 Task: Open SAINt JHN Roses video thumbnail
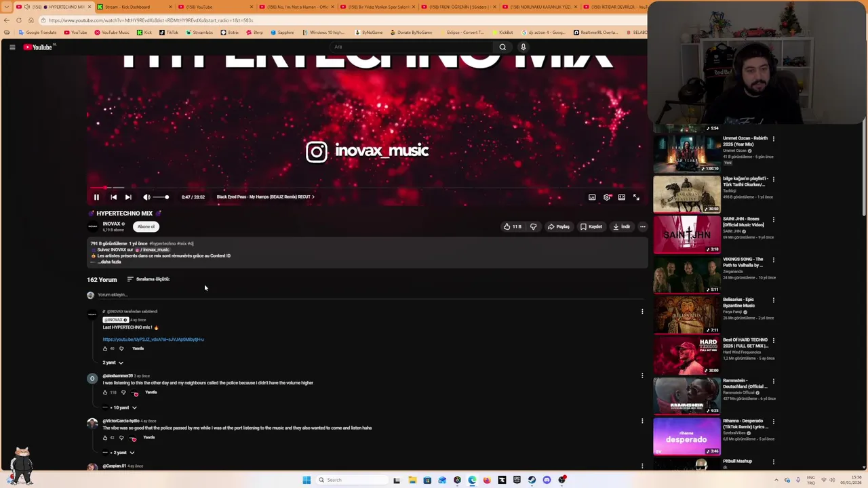click(687, 234)
